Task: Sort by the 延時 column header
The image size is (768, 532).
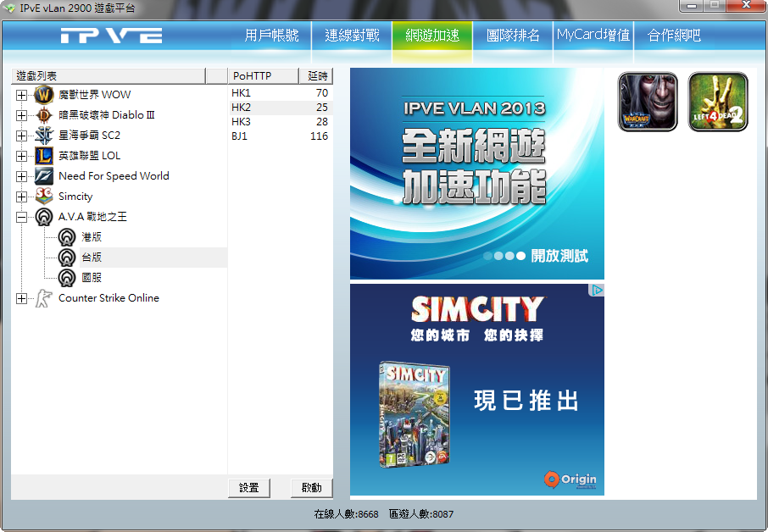Action: tap(316, 76)
